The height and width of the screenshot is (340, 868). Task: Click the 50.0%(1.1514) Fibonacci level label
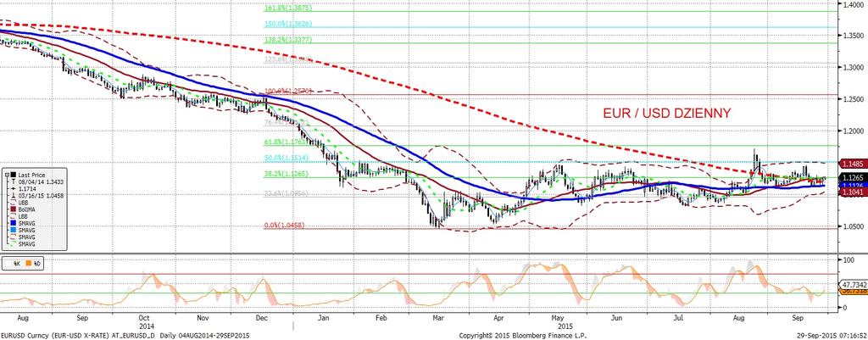point(287,158)
